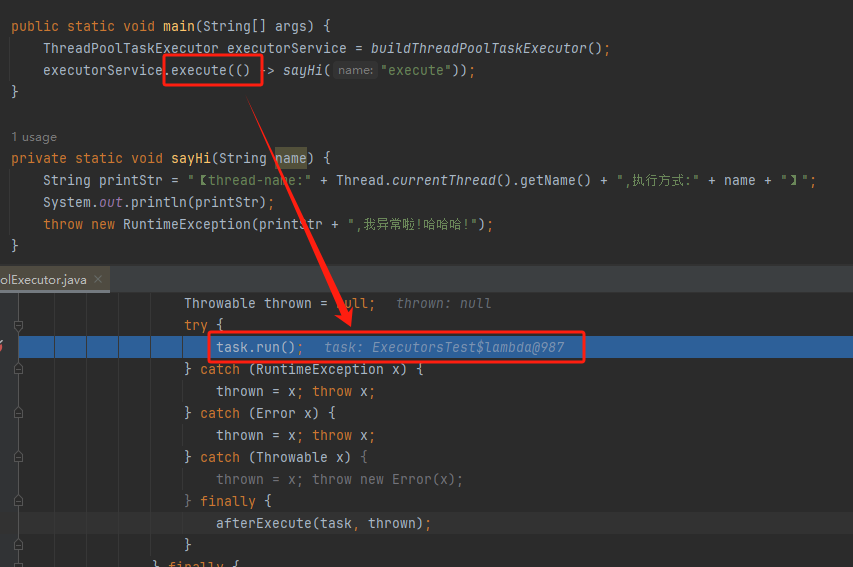The image size is (853, 567).
Task: Click the 'getName' method call
Action: click(x=548, y=180)
